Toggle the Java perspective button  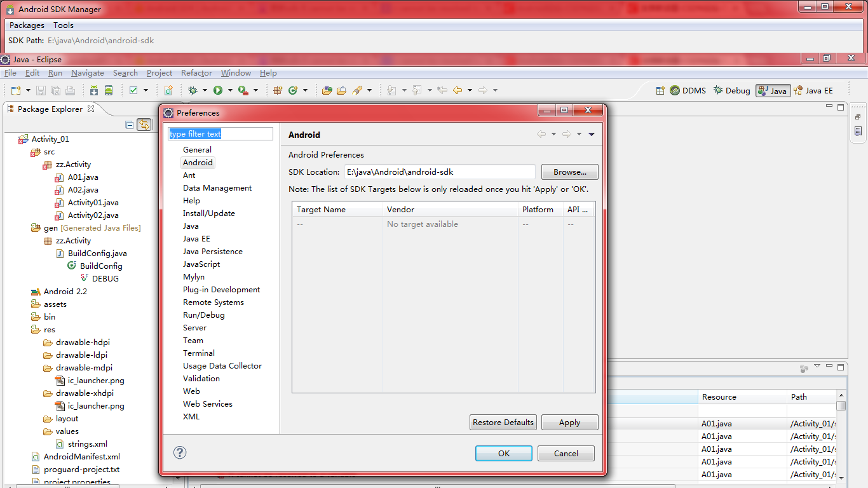tap(773, 90)
